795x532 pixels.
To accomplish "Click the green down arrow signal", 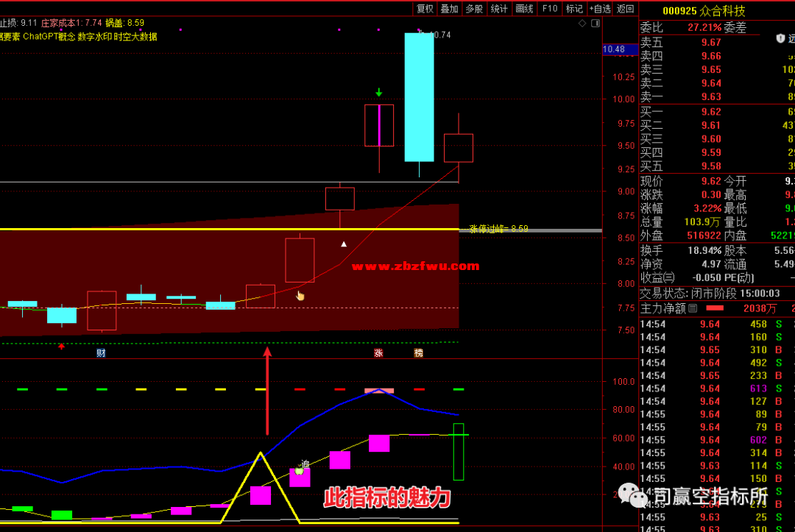I will [x=379, y=93].
